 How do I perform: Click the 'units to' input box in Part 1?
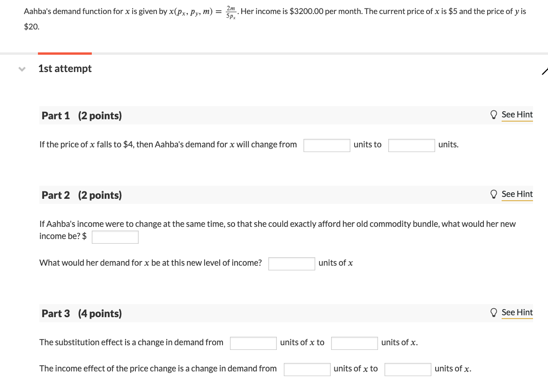click(412, 145)
